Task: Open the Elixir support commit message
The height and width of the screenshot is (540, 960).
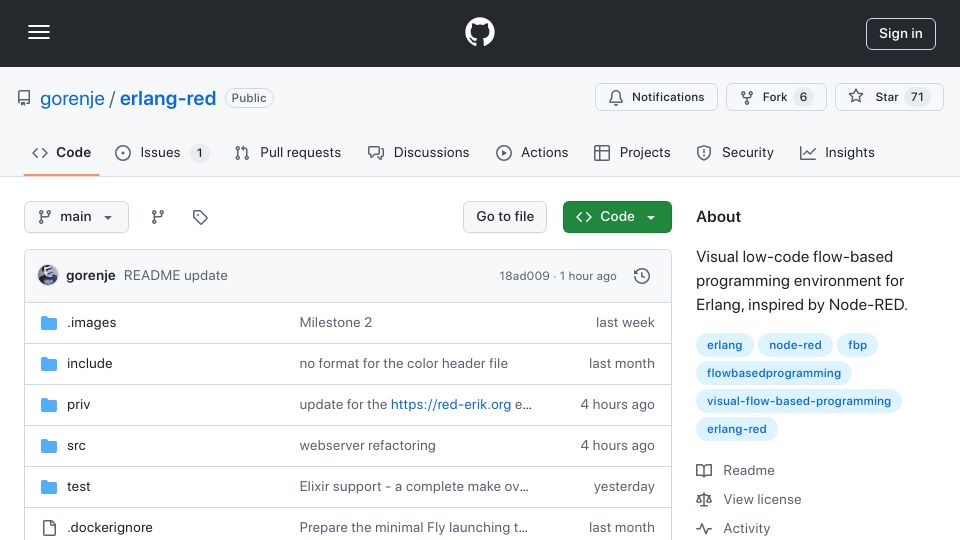Action: click(x=414, y=487)
